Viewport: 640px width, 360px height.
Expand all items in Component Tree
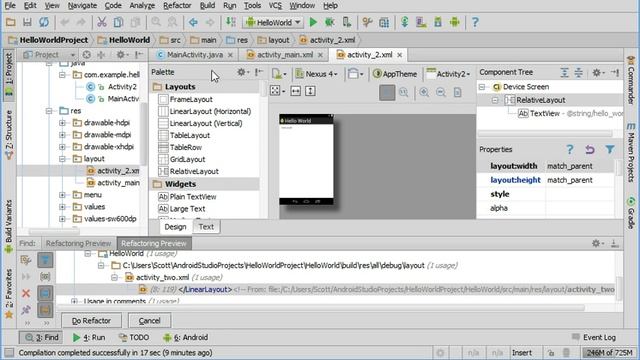pyautogui.click(x=564, y=72)
